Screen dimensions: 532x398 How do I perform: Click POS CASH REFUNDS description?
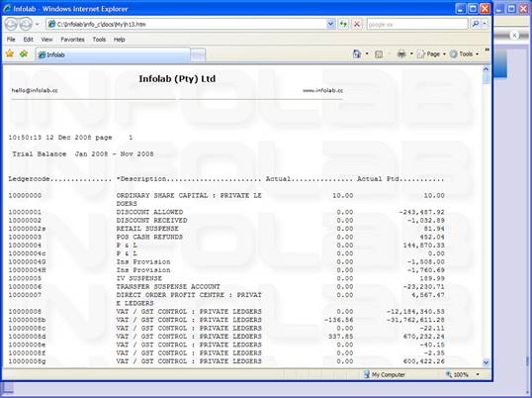click(149, 237)
